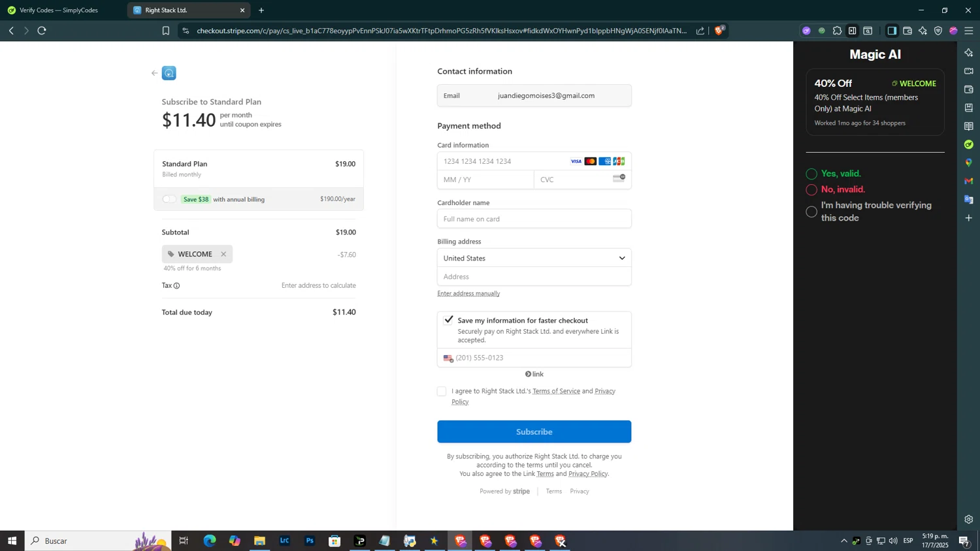Click the footer Terms link
980x551 pixels.
pos(554,492)
